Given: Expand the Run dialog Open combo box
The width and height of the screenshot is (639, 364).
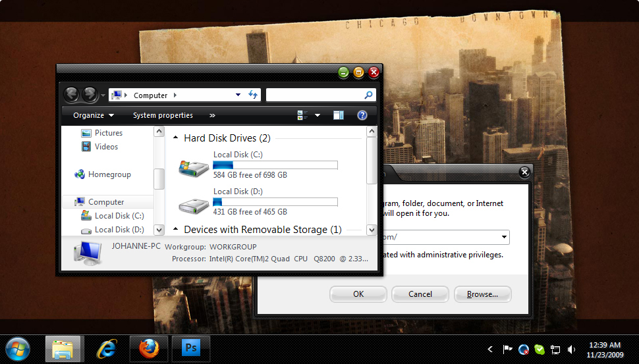Looking at the screenshot, I should coord(504,237).
